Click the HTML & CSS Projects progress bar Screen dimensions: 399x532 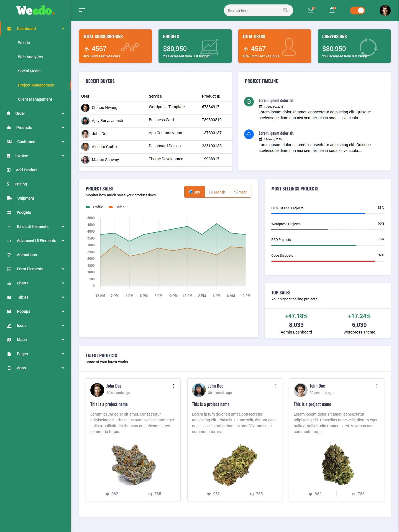[x=328, y=213]
